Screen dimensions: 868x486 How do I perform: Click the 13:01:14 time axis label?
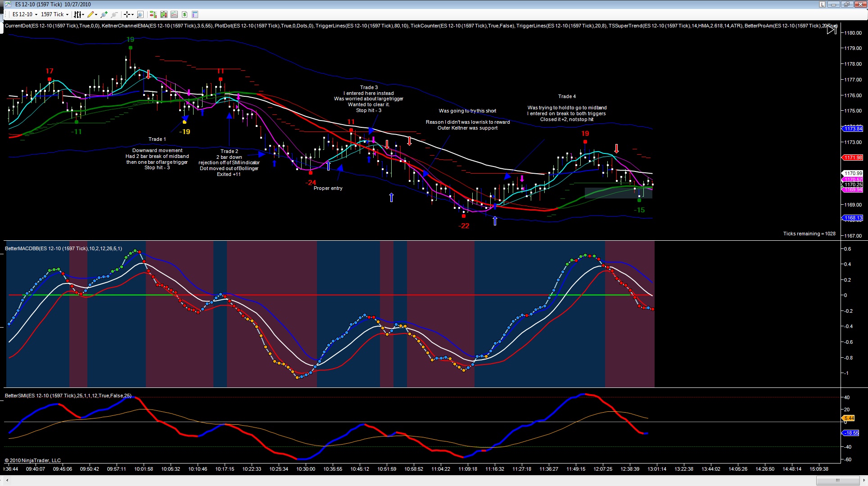click(x=657, y=469)
